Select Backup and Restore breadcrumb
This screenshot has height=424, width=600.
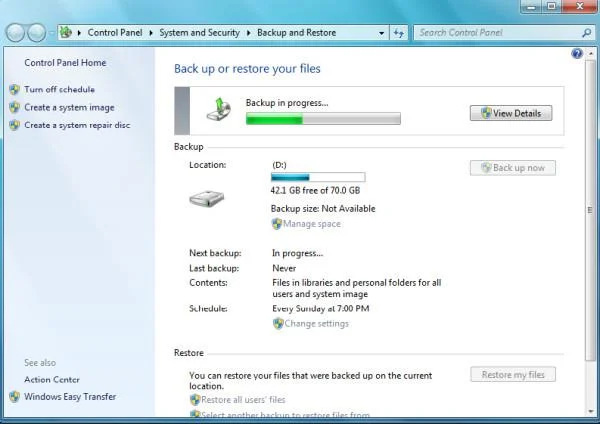(297, 33)
